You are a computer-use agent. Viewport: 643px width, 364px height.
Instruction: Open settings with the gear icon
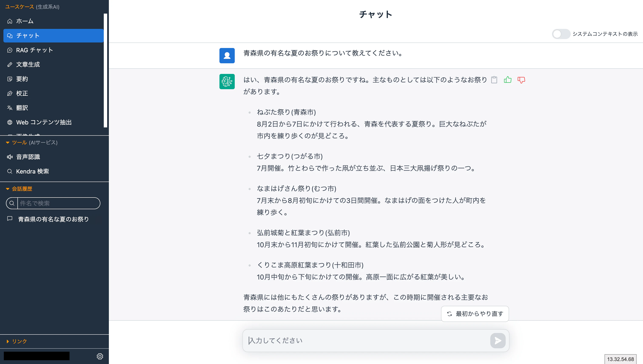100,356
